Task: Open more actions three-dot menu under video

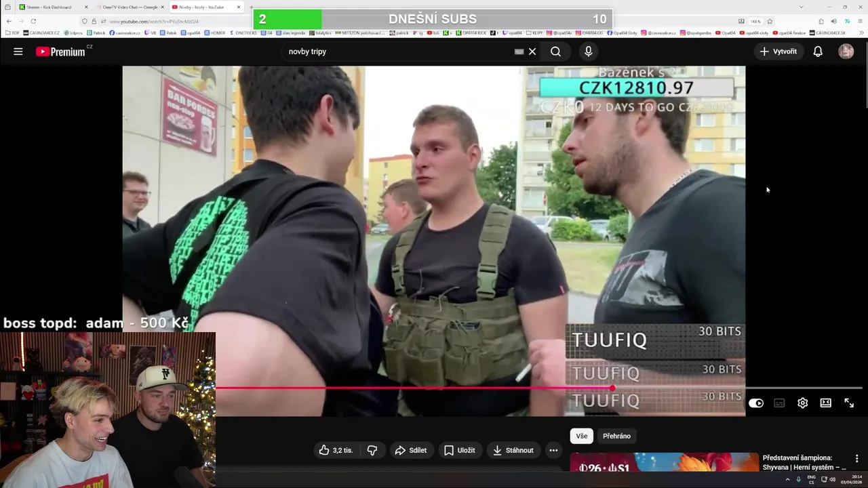Action: tap(553, 450)
